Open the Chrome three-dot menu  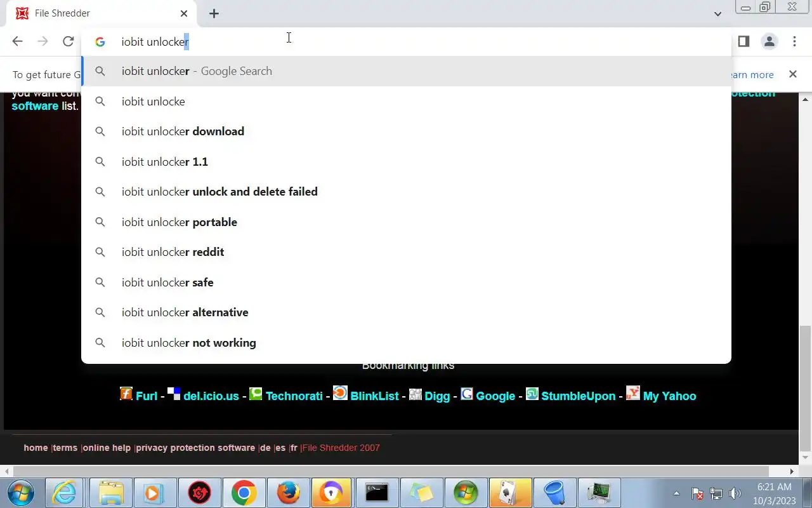(794, 42)
